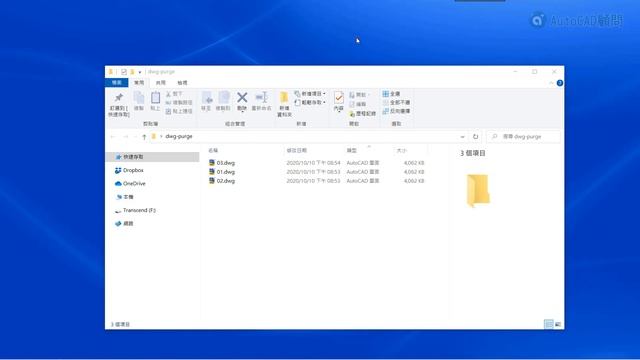Click the Edit item in the ribbon
The height and width of the screenshot is (360, 640).
(358, 104)
